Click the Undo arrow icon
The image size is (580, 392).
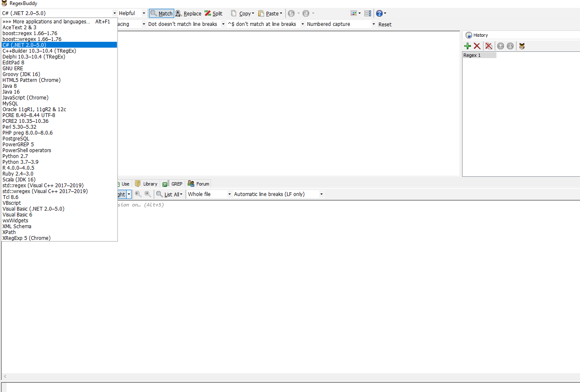(x=291, y=13)
